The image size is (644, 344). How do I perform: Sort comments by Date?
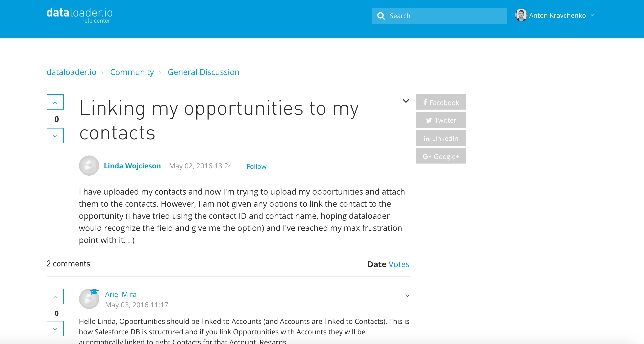(x=377, y=264)
